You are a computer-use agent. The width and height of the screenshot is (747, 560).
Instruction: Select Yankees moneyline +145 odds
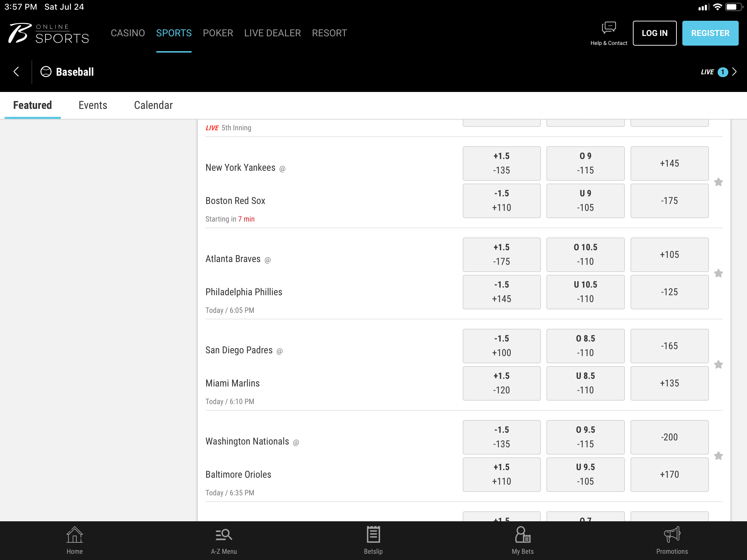tap(669, 163)
